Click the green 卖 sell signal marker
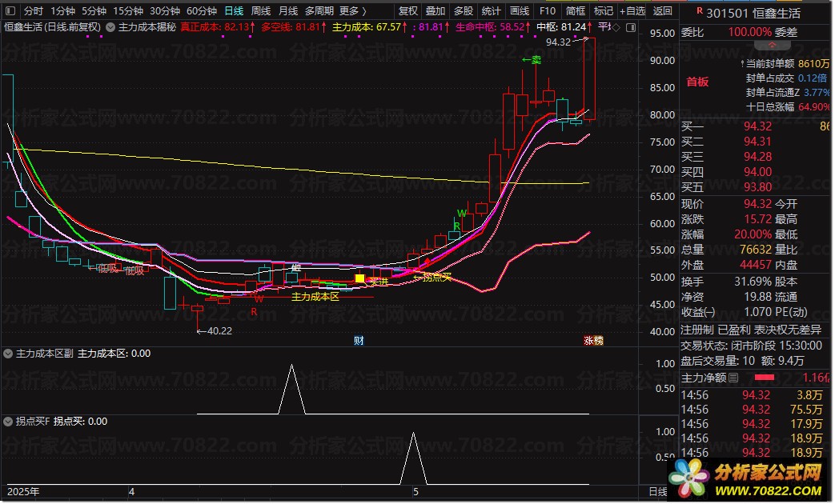 532,60
